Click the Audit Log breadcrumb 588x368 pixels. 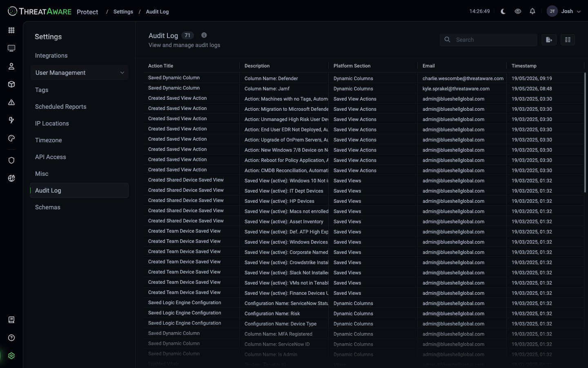pos(157,11)
